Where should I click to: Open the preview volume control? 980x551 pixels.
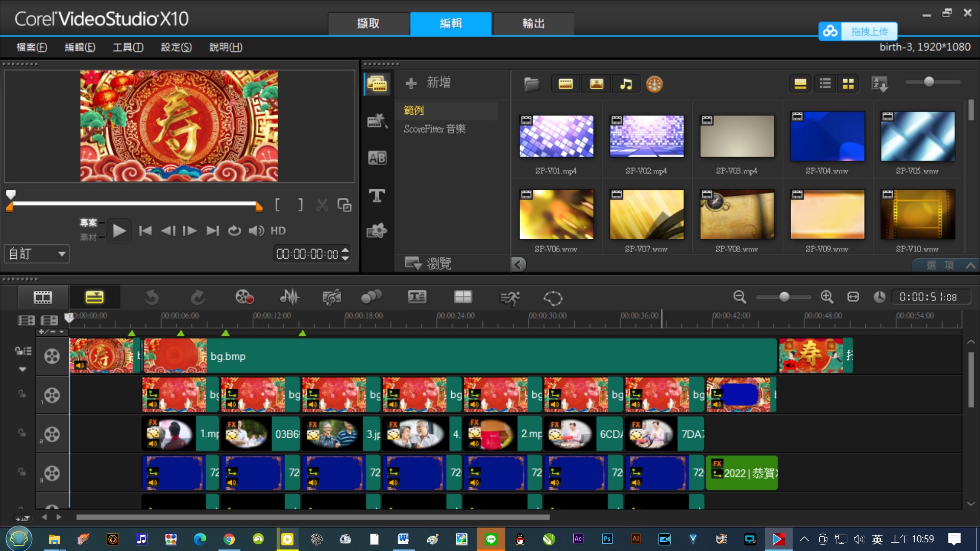point(256,231)
